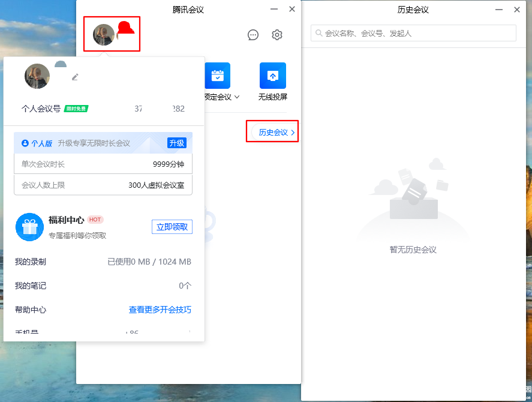Click 已使用0 MB / 1024 MB value
The height and width of the screenshot is (402, 532).
click(149, 262)
